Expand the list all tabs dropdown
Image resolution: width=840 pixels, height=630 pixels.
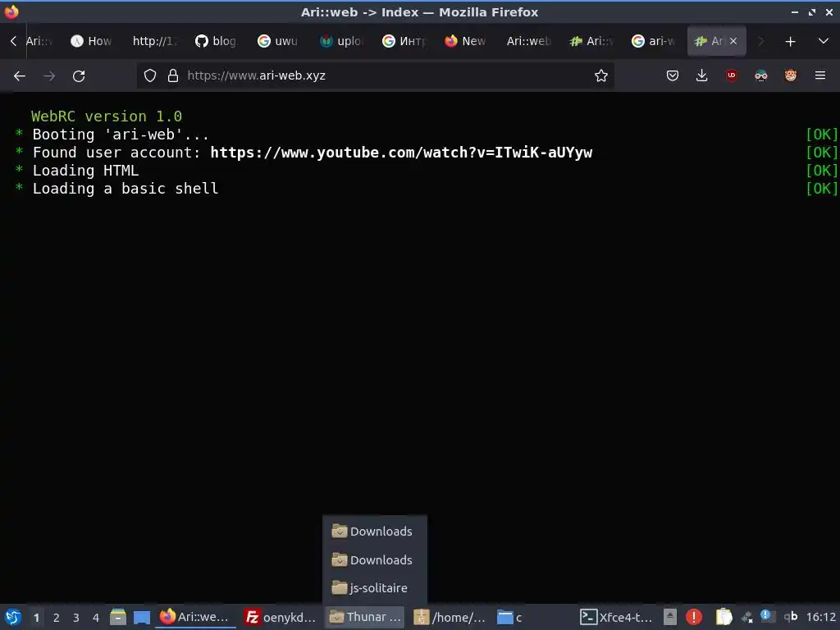click(824, 41)
